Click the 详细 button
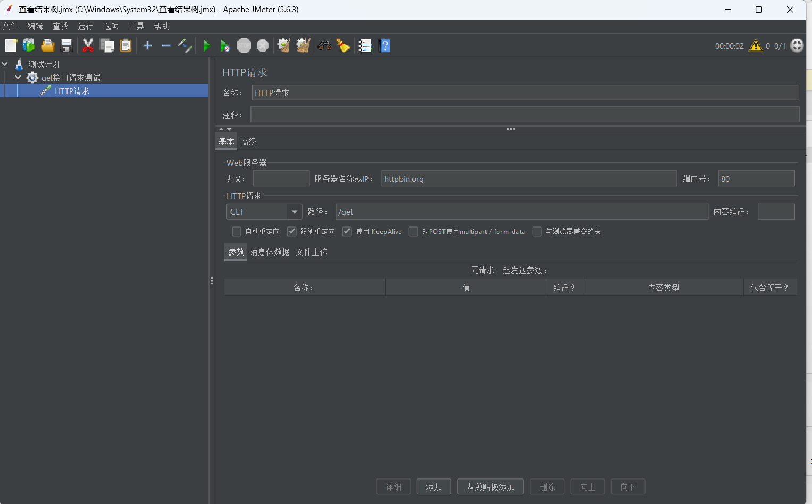 coord(394,487)
